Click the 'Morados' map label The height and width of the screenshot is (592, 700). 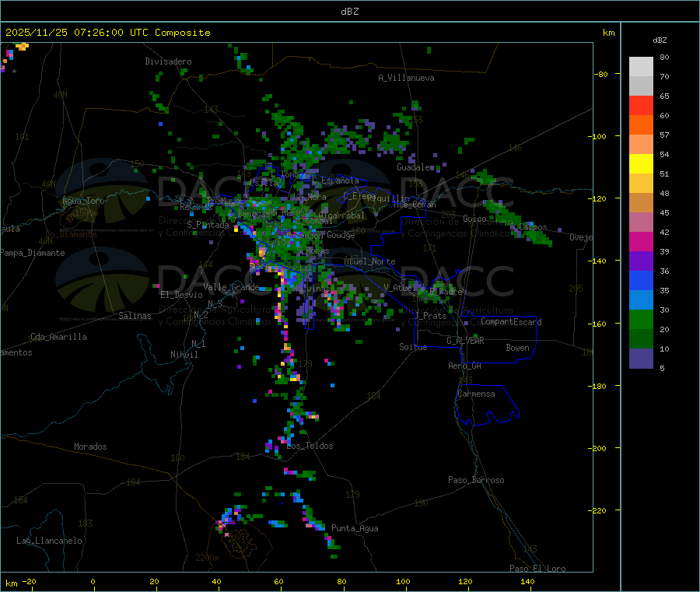90,447
